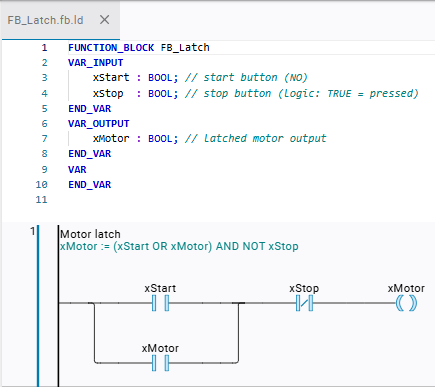Select ladder network number 1

(33, 231)
